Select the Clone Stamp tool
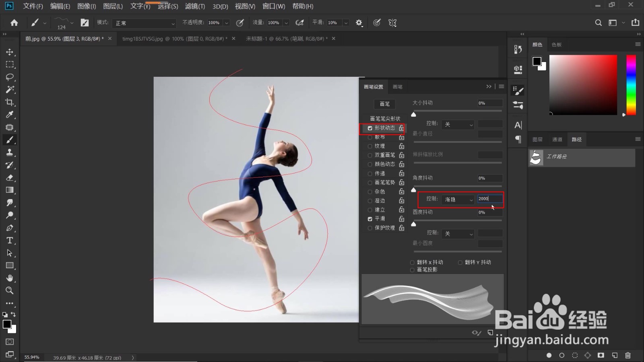 coord(10,152)
